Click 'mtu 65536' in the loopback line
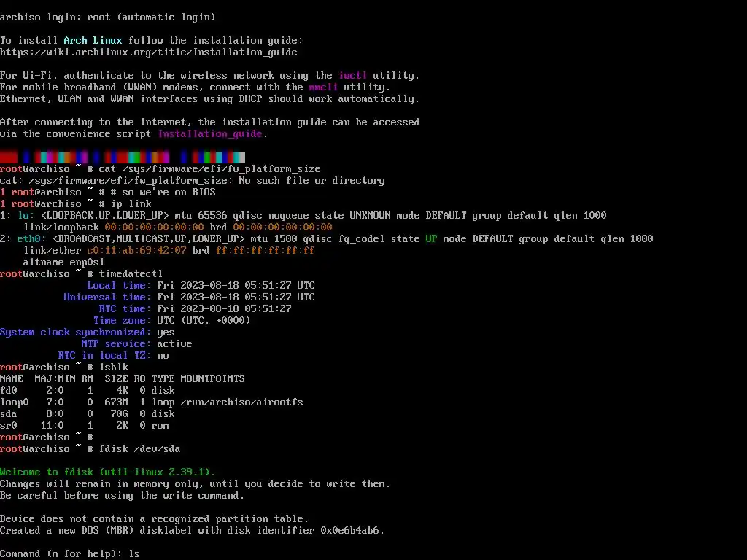 click(x=201, y=216)
